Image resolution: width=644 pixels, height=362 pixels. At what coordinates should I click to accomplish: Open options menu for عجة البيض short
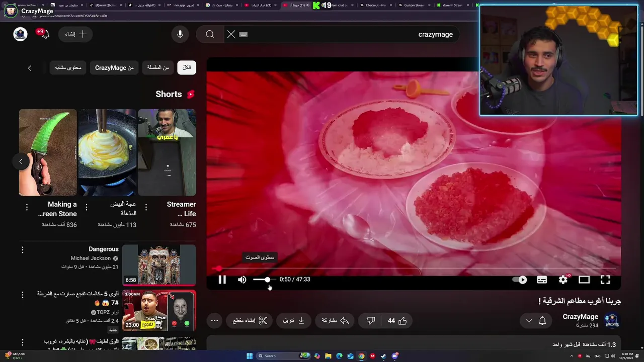[87, 207]
